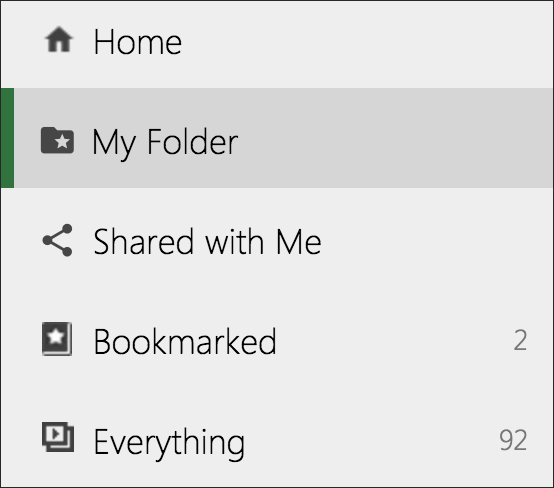Go to the Home label
Image resolution: width=554 pixels, height=488 pixels.
pos(138,42)
